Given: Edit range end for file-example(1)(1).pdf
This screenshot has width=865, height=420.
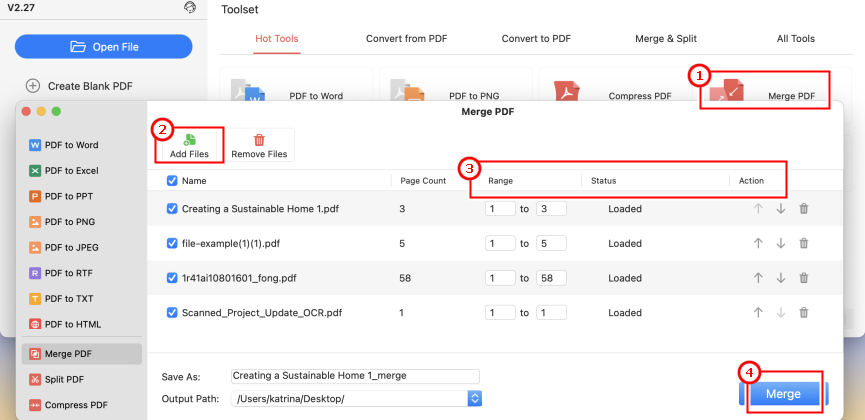Looking at the screenshot, I should [x=551, y=243].
